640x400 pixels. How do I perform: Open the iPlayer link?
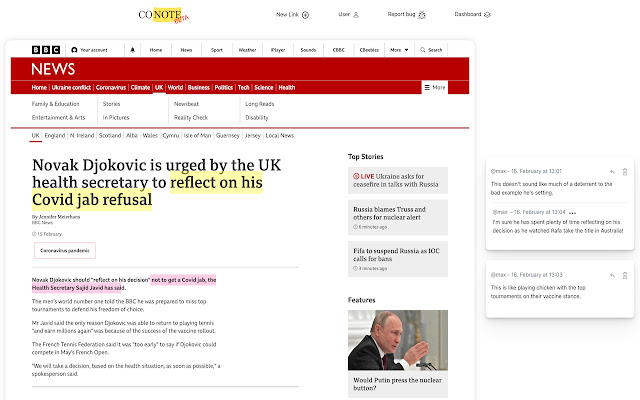[x=278, y=50]
